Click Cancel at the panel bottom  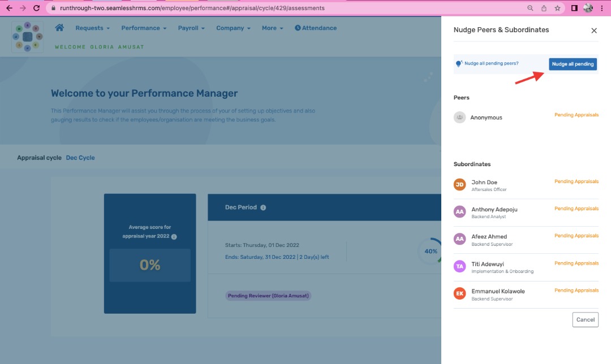585,319
